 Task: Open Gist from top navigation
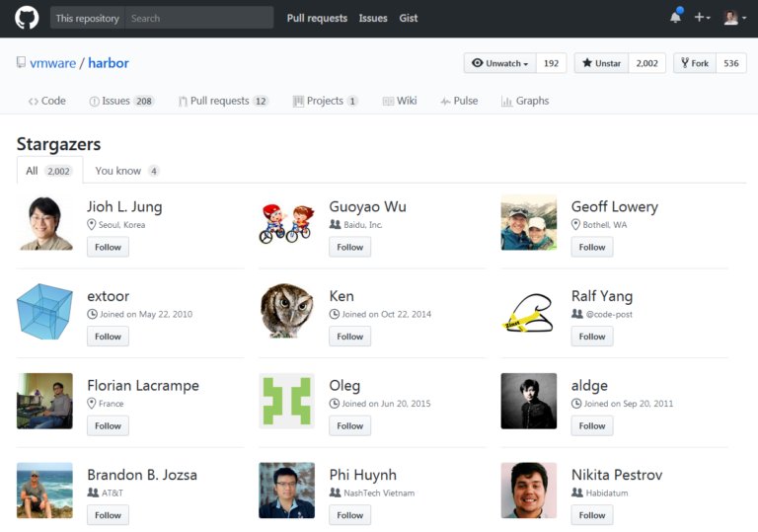coord(408,19)
